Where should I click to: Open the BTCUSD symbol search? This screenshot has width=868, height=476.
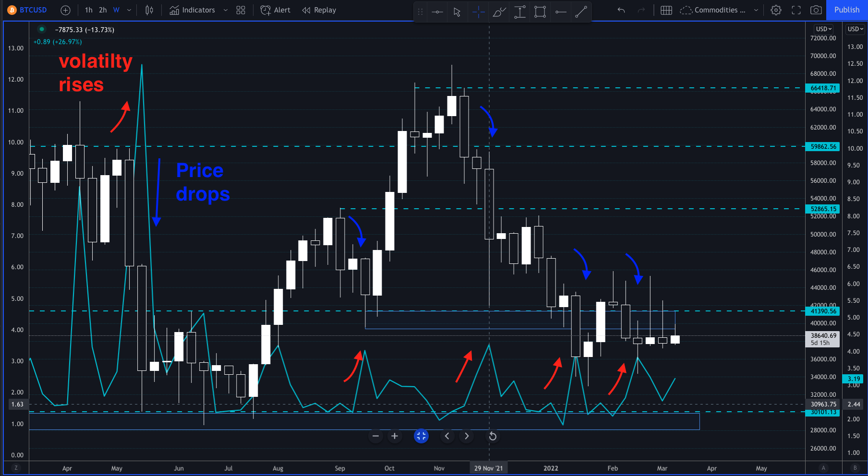point(27,10)
